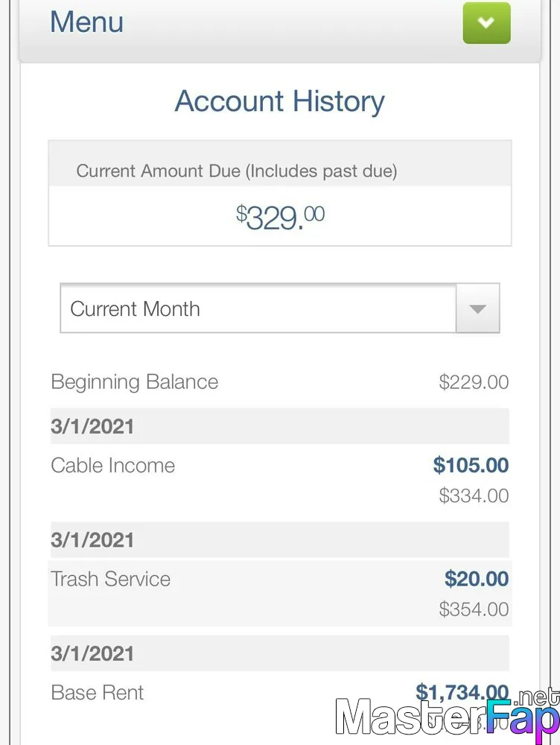The height and width of the screenshot is (745, 560).
Task: Select the $329.00 amount due
Action: [x=280, y=217]
